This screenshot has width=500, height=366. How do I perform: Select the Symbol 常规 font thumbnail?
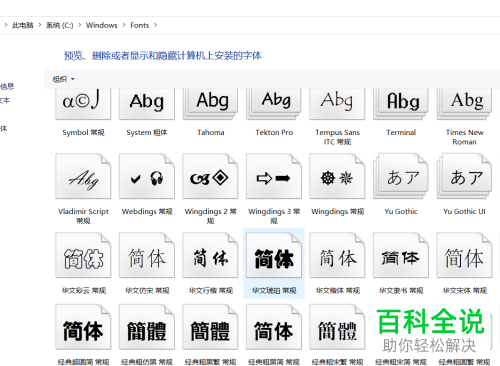pos(83,104)
